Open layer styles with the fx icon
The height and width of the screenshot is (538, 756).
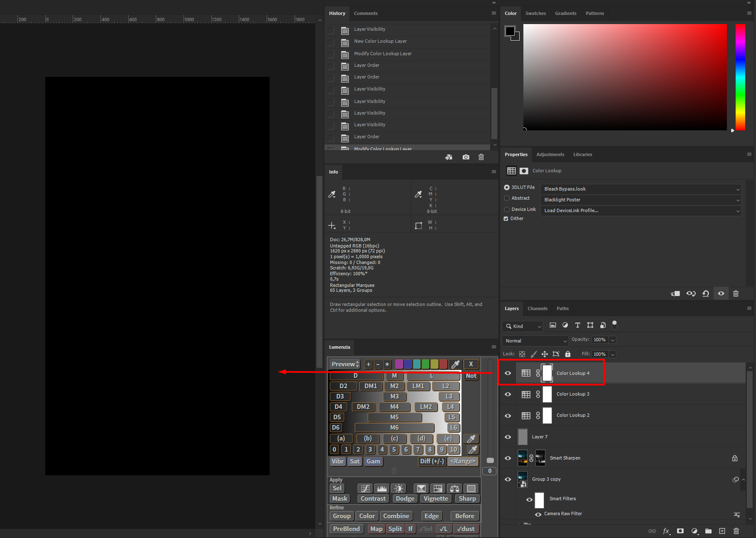[x=667, y=531]
